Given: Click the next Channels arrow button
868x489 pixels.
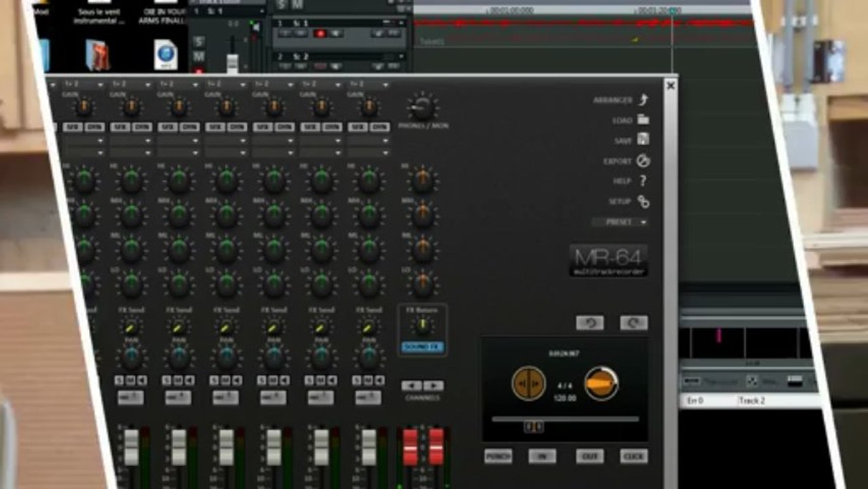Looking at the screenshot, I should [434, 386].
